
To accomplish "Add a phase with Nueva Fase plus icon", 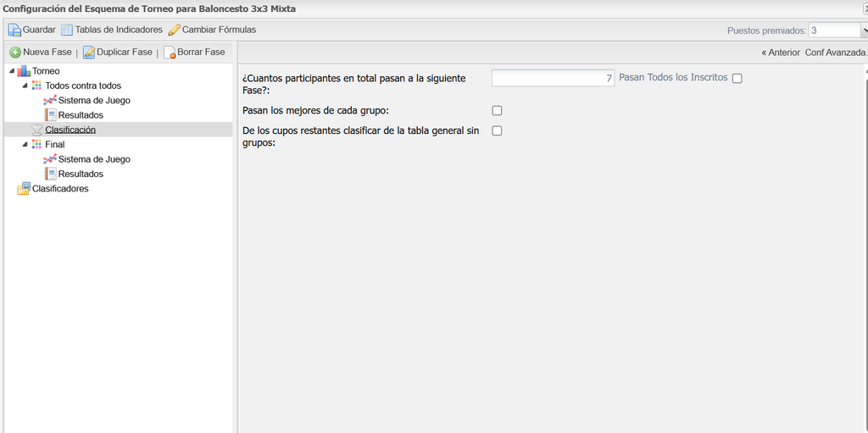I will click(15, 52).
